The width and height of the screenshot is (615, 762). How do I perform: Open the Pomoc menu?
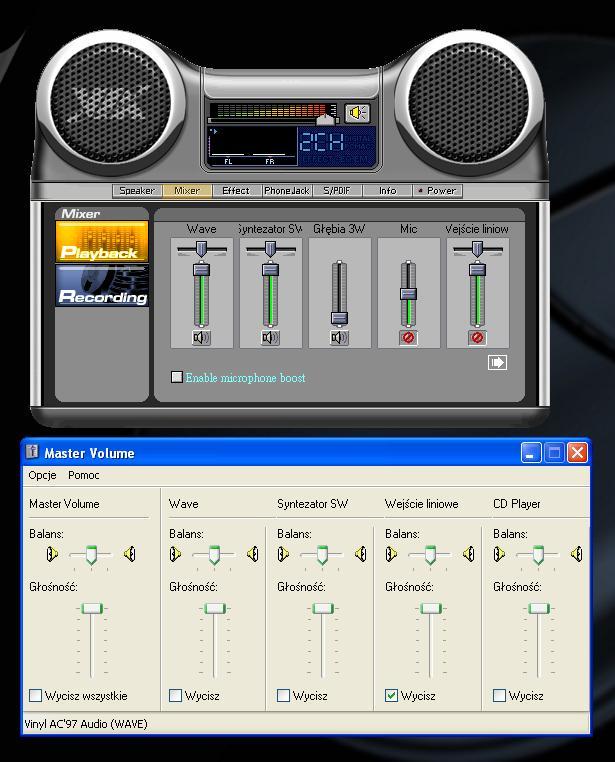(x=84, y=475)
